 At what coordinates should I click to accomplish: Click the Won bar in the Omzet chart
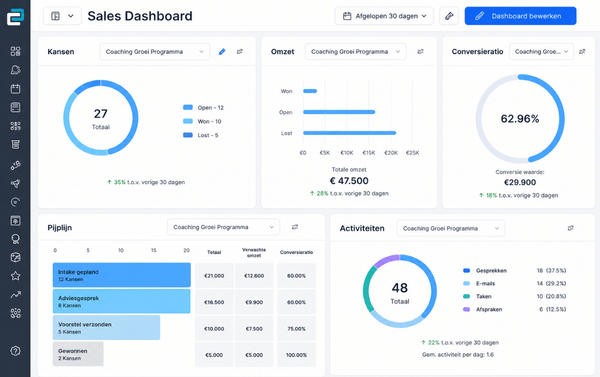coord(310,91)
